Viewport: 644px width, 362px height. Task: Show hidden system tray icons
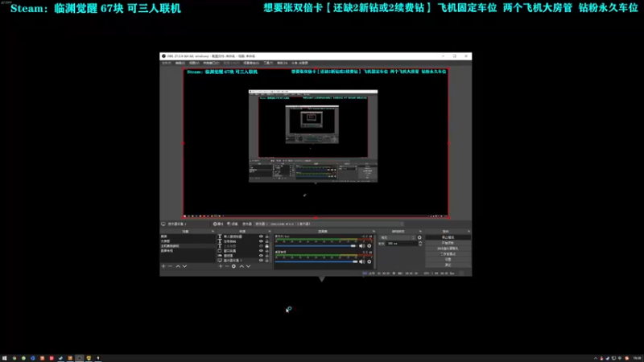(x=596, y=358)
